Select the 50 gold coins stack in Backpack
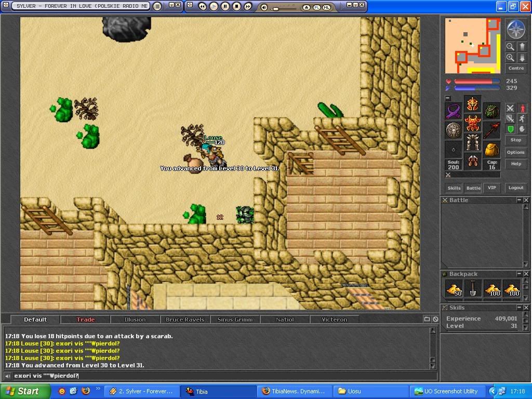Screen dimensions: 532x399 coord(454,289)
